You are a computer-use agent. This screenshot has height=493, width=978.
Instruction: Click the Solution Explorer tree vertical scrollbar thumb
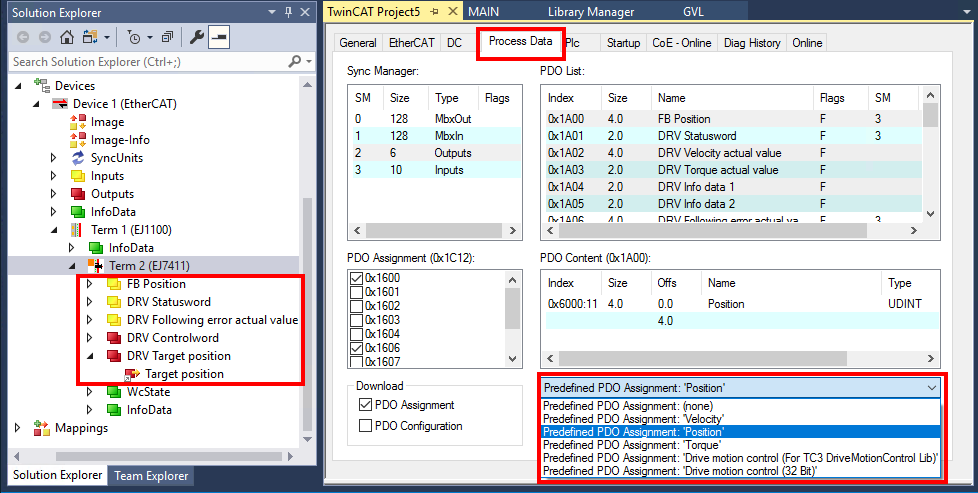click(x=307, y=315)
